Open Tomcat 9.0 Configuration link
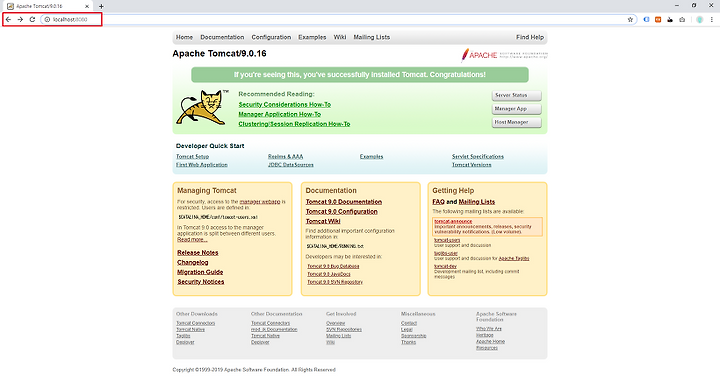Image resolution: width=720 pixels, height=389 pixels. click(342, 211)
